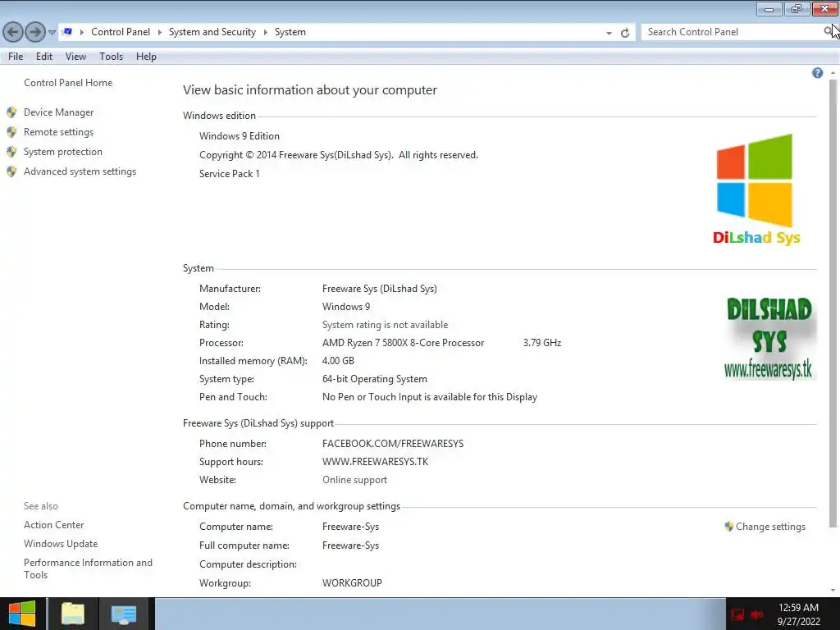The image size is (840, 630).
Task: Select the Control Panel breadcrumb
Action: coord(121,32)
